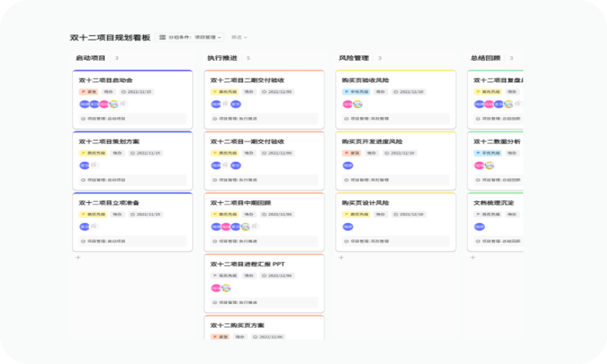Click 紧急 tag on 购买页开发进度风险
The width and height of the screenshot is (607, 364).
[351, 153]
